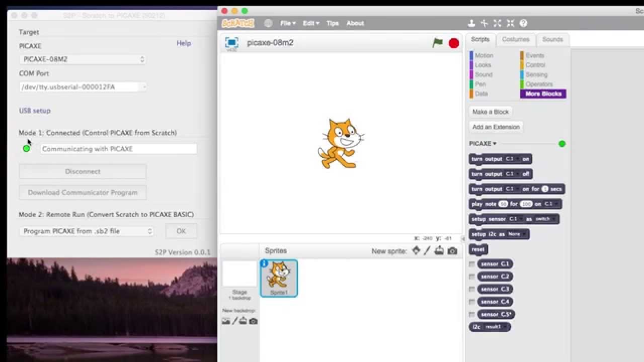Select the Events block category
644x362 pixels.
pyautogui.click(x=532, y=55)
